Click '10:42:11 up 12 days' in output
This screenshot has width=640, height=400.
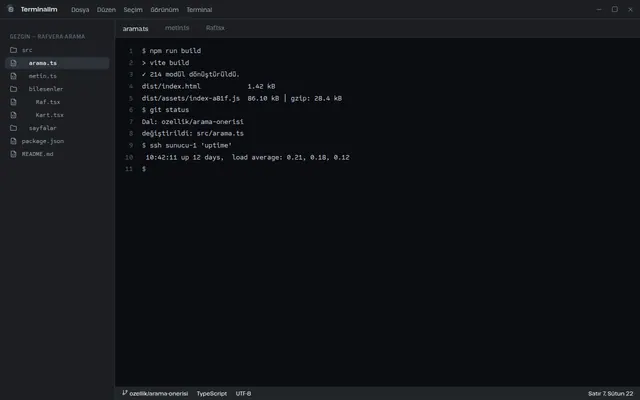pyautogui.click(x=184, y=157)
